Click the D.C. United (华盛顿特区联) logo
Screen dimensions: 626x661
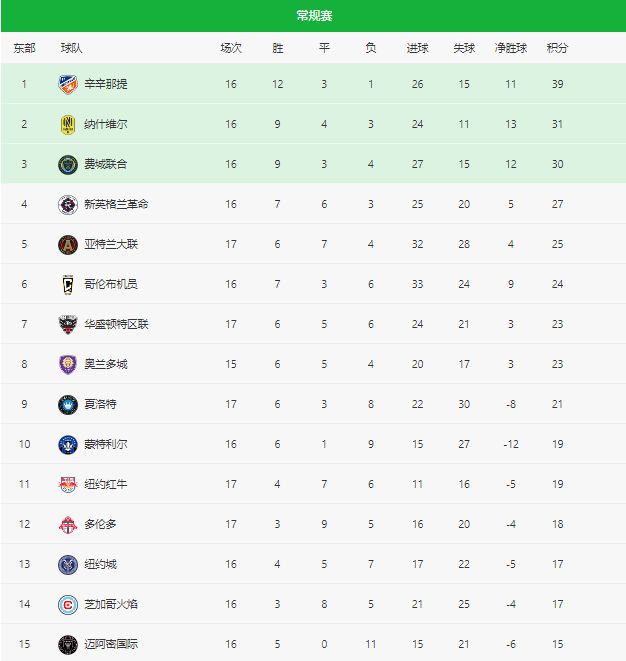tap(68, 324)
